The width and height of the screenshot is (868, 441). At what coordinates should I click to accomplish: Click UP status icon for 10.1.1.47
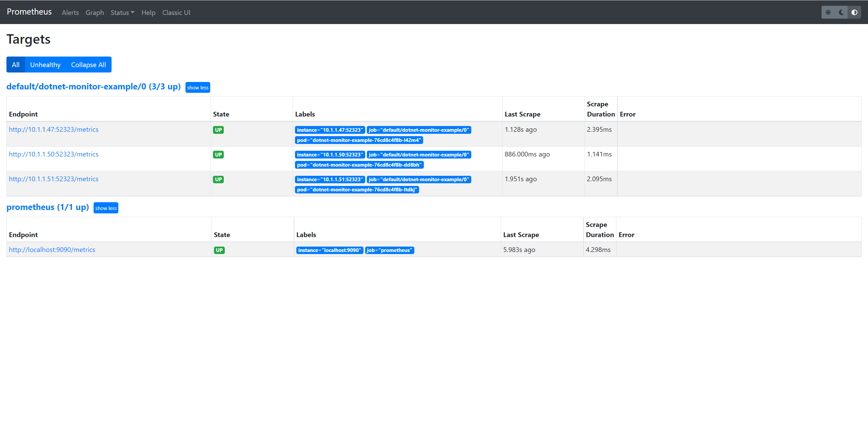(x=218, y=129)
